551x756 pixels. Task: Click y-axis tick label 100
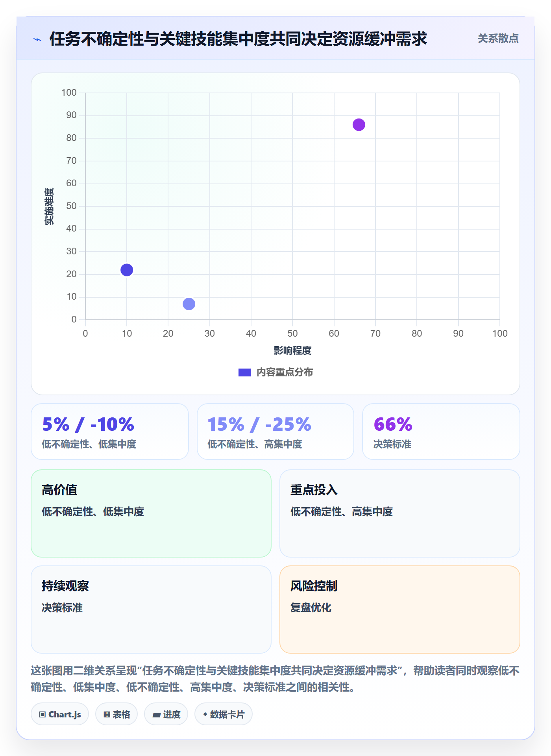(69, 93)
